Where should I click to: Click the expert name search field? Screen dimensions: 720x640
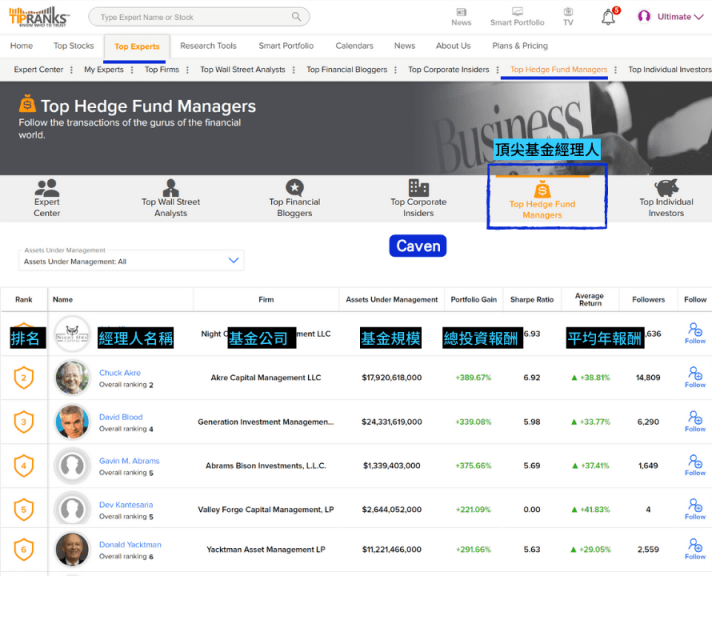coord(190,17)
